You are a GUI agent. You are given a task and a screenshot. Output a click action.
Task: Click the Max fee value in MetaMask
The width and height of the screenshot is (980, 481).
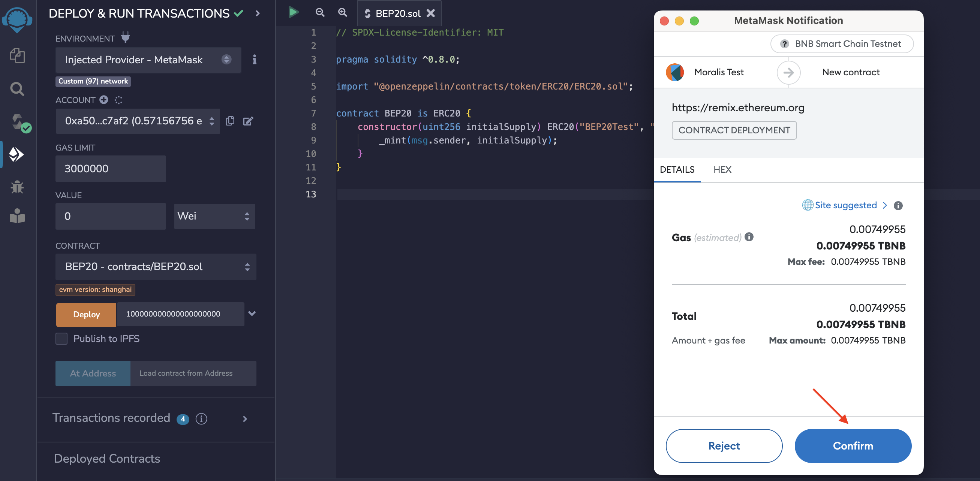[x=868, y=261]
